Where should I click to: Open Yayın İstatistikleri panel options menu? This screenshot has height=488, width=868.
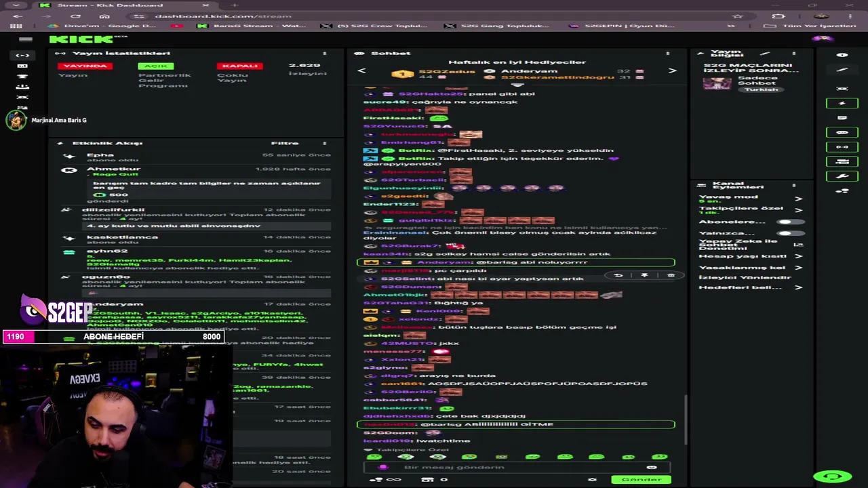tap(324, 54)
